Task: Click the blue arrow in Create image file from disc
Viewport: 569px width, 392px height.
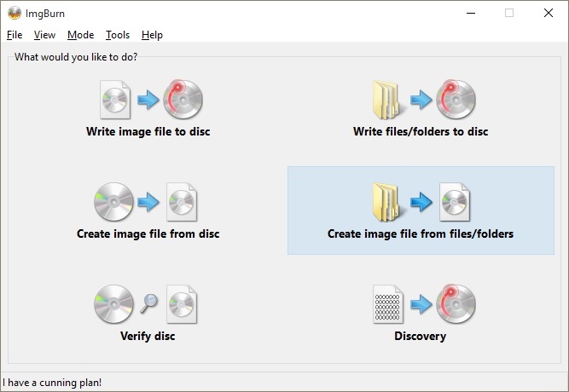Action: 148,202
